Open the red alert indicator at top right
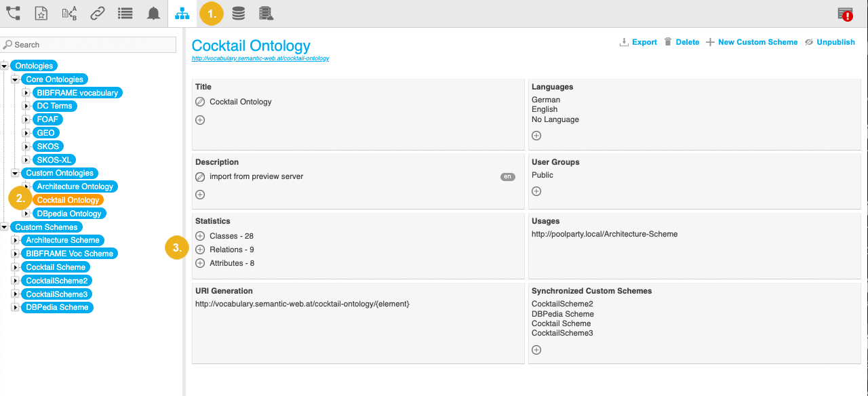The height and width of the screenshot is (396, 868). pyautogui.click(x=846, y=13)
